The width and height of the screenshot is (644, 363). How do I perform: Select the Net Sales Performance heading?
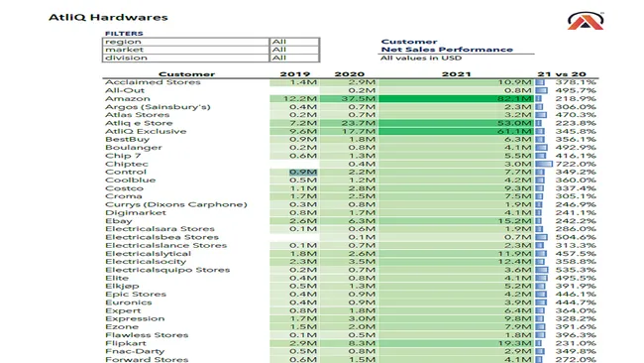(x=447, y=50)
